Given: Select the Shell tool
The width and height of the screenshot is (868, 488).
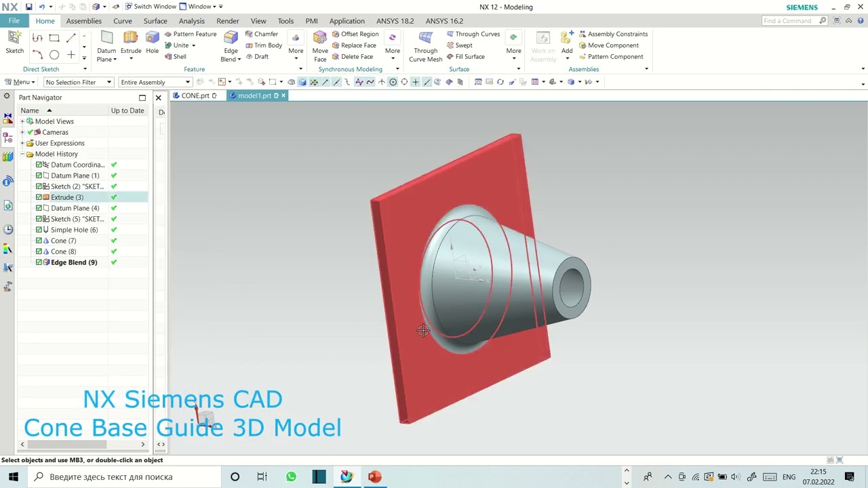Looking at the screenshot, I should point(175,57).
